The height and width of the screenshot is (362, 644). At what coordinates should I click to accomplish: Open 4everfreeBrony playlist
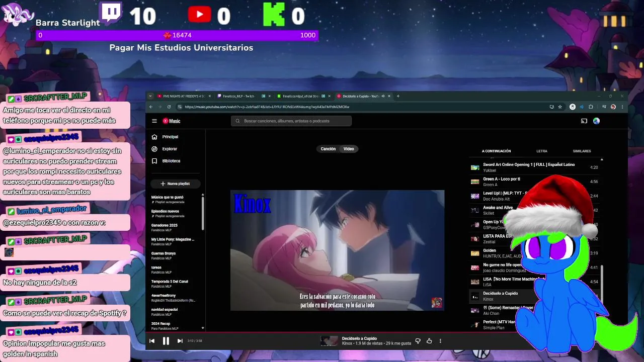pyautogui.click(x=174, y=298)
